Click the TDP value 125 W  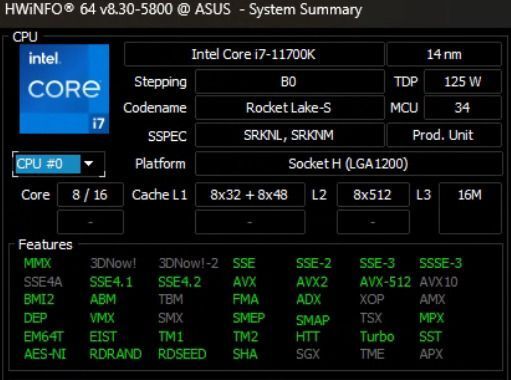click(463, 81)
